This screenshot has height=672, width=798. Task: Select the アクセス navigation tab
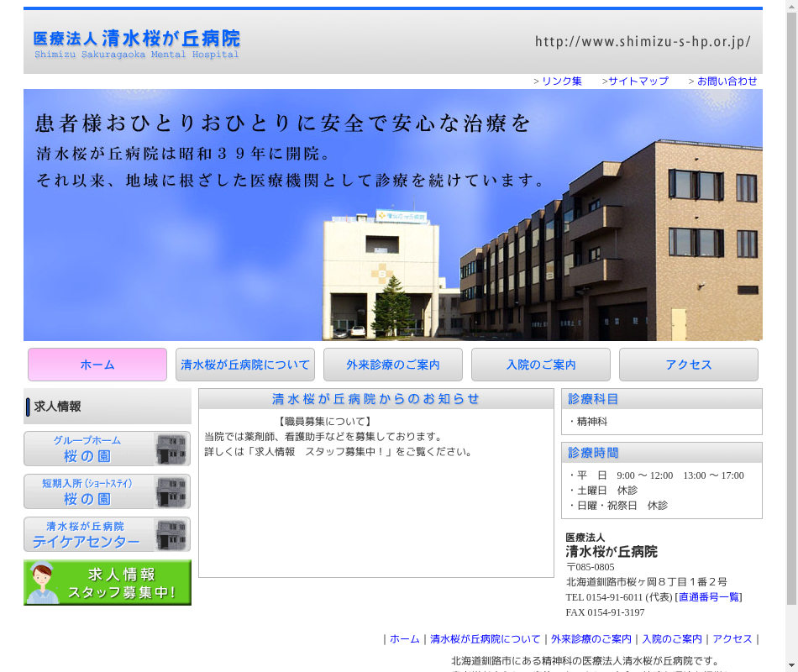[689, 365]
